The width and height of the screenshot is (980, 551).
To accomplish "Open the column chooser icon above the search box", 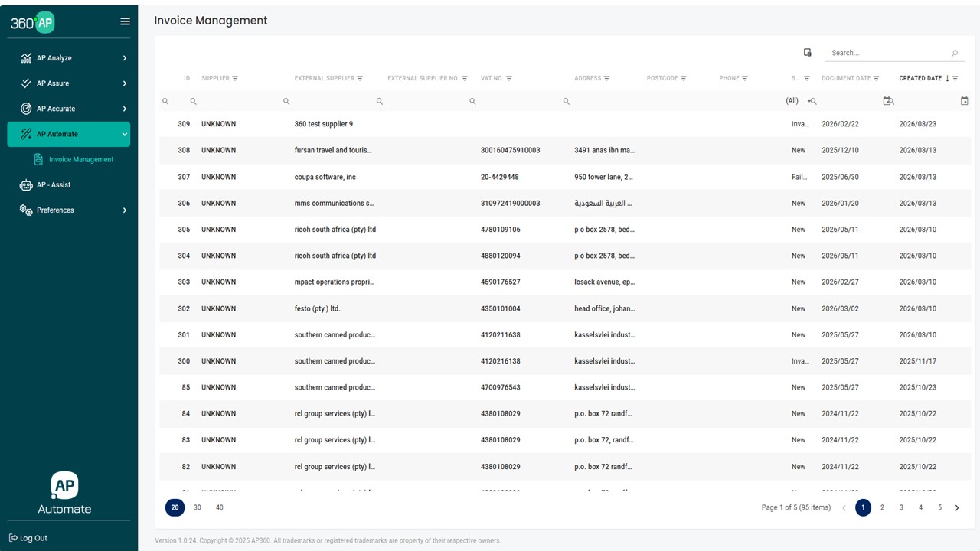I will (807, 52).
